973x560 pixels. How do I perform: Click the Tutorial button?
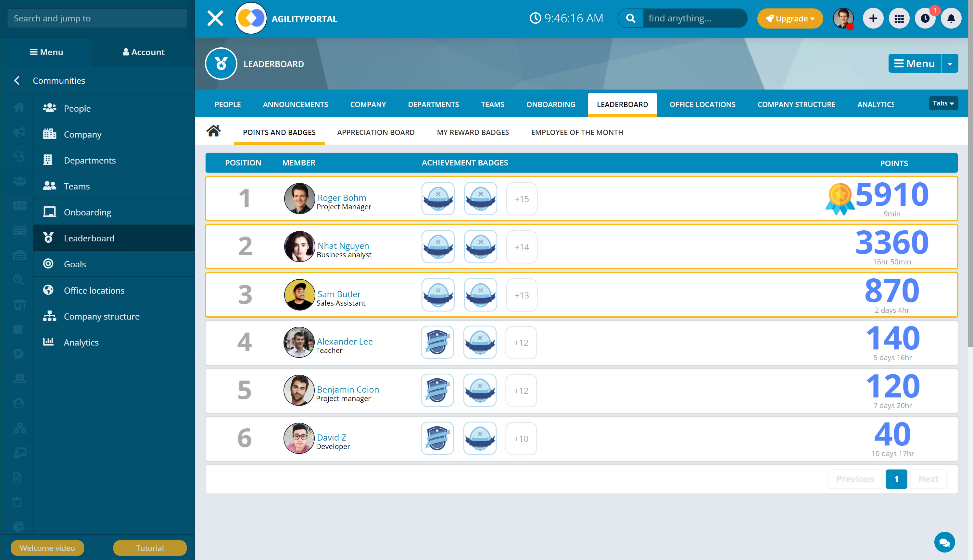(150, 548)
